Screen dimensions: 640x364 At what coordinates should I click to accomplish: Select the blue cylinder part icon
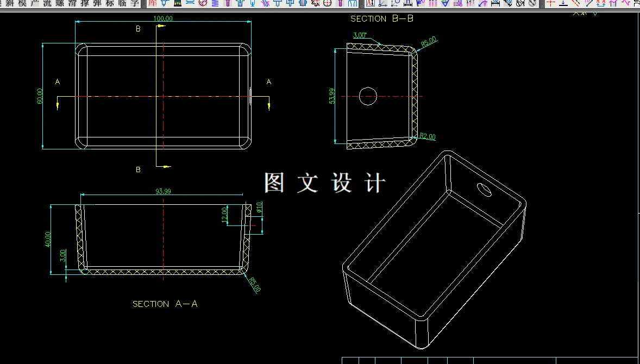click(x=303, y=3)
